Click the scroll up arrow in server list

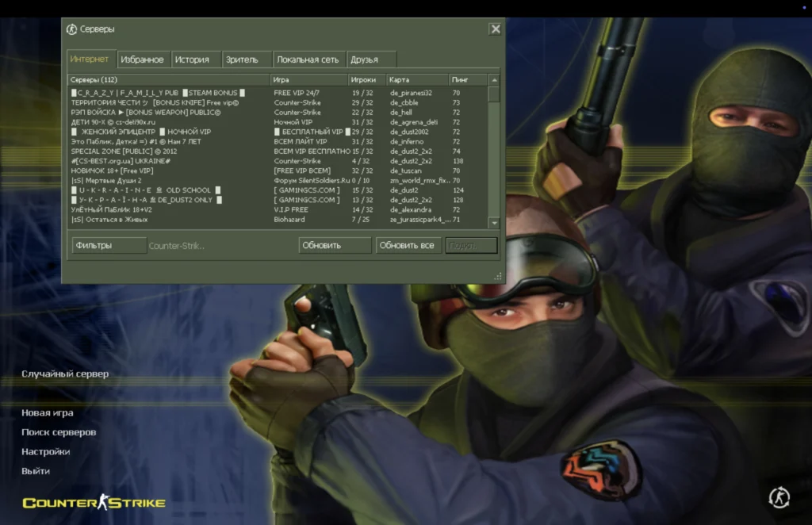(494, 80)
